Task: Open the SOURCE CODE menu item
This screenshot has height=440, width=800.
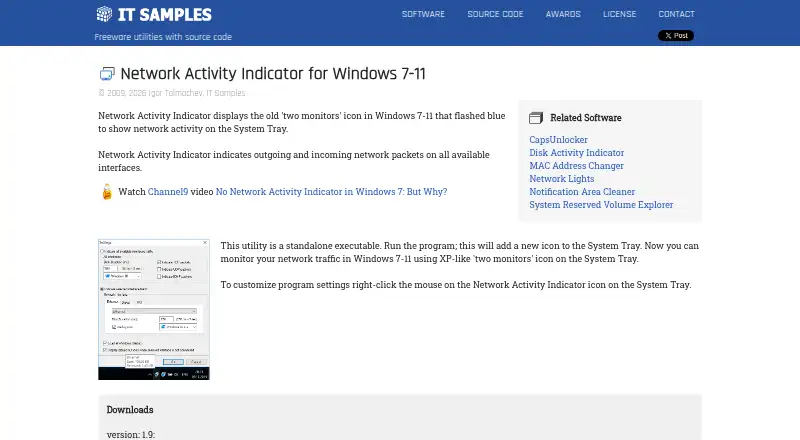Action: [495, 14]
